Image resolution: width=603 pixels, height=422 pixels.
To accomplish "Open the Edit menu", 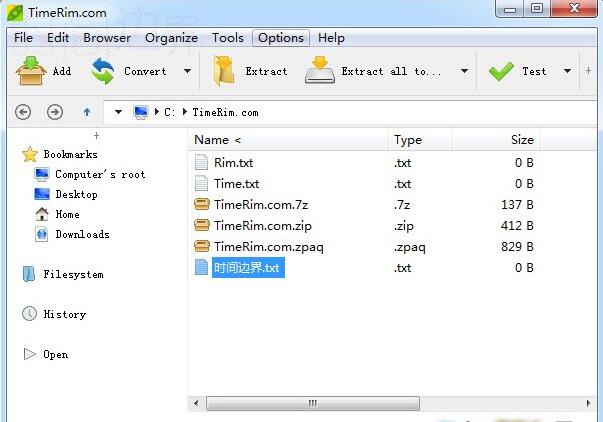I will pyautogui.click(x=58, y=38).
